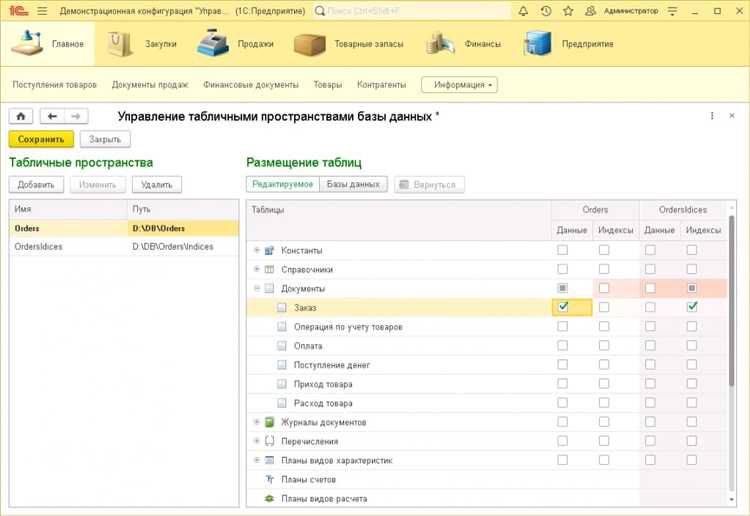Click the Сохранить button

coord(41,139)
